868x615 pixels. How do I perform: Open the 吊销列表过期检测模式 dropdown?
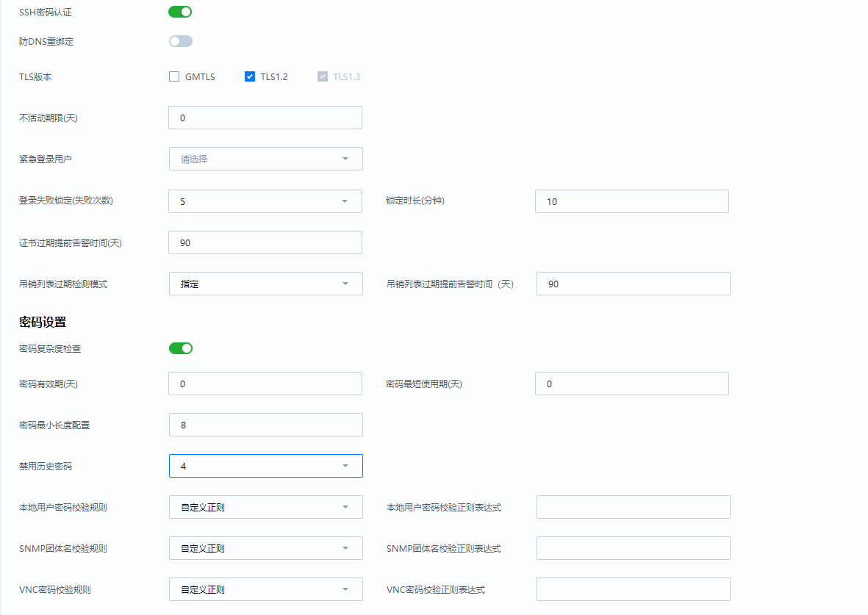pos(265,284)
